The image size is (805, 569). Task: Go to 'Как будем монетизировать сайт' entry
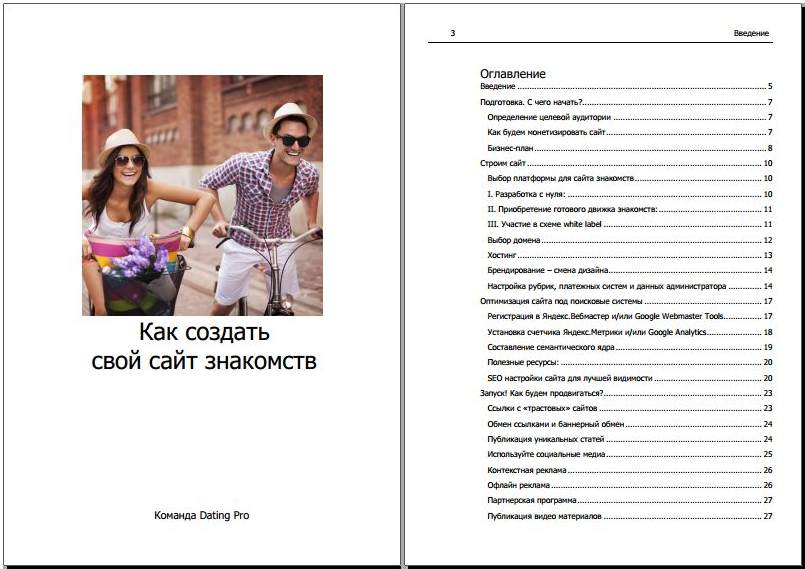[546, 132]
